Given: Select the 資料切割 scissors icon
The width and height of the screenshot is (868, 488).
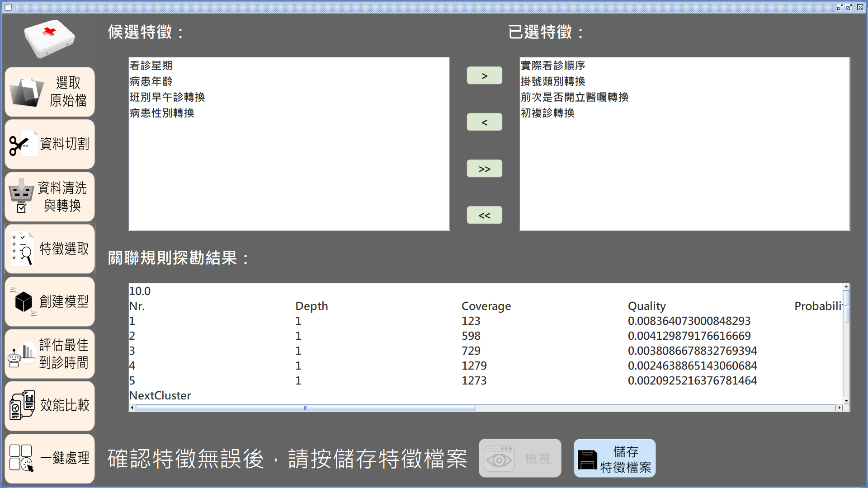Looking at the screenshot, I should 20,145.
